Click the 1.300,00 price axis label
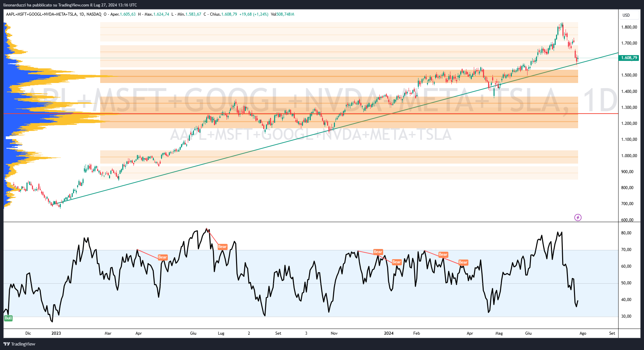Screen dimensions: 644x350 click(629, 107)
